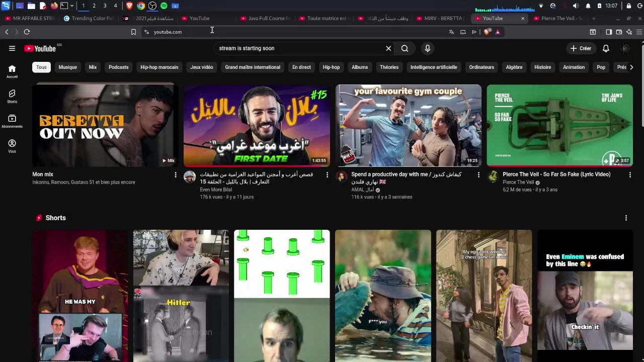This screenshot has height=362, width=644.
Task: Select the Tous filter chip
Action: point(41,67)
